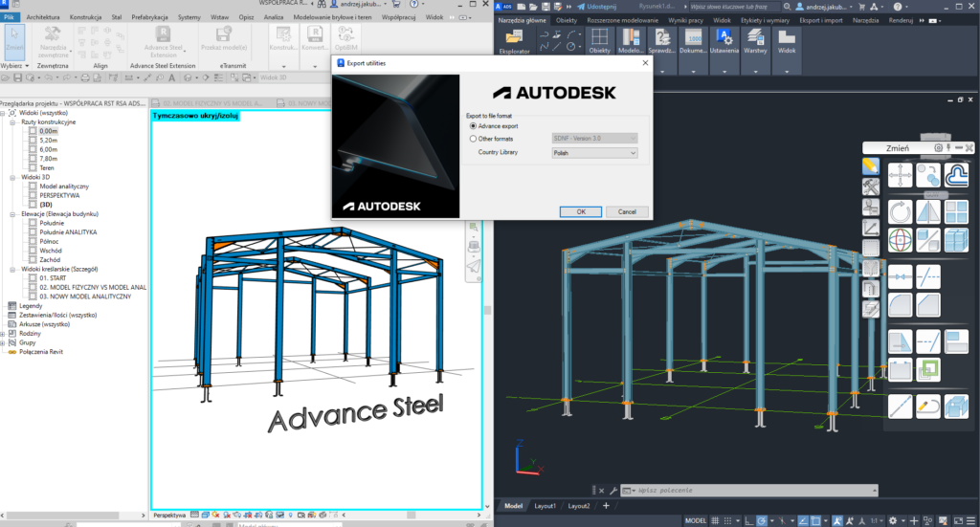
Task: Open the Wybierz dropdown in Revit ribbon
Action: click(15, 66)
